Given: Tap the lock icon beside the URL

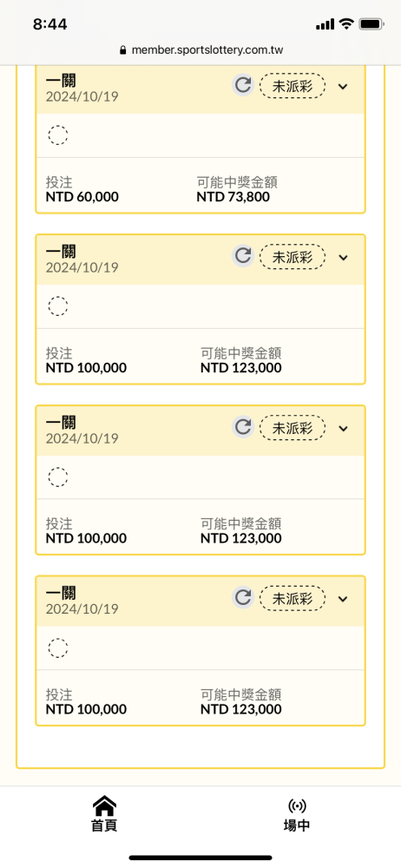Looking at the screenshot, I should click(123, 50).
